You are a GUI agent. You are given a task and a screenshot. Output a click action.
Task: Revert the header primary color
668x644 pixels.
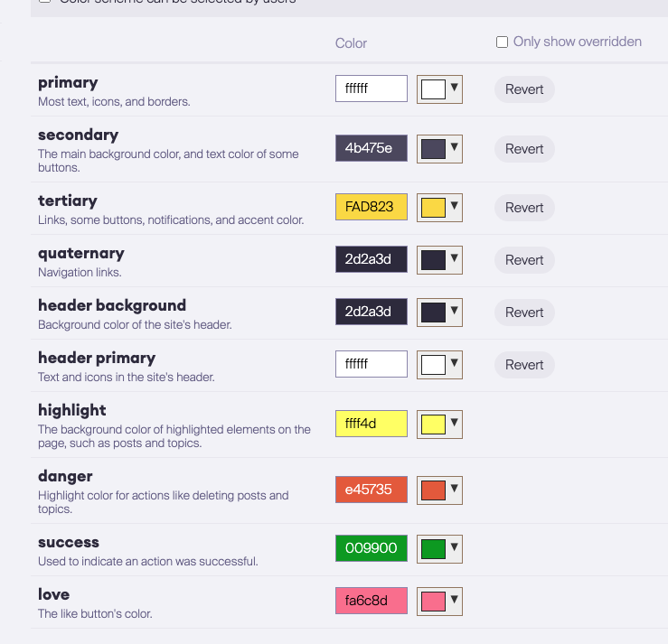coord(524,365)
